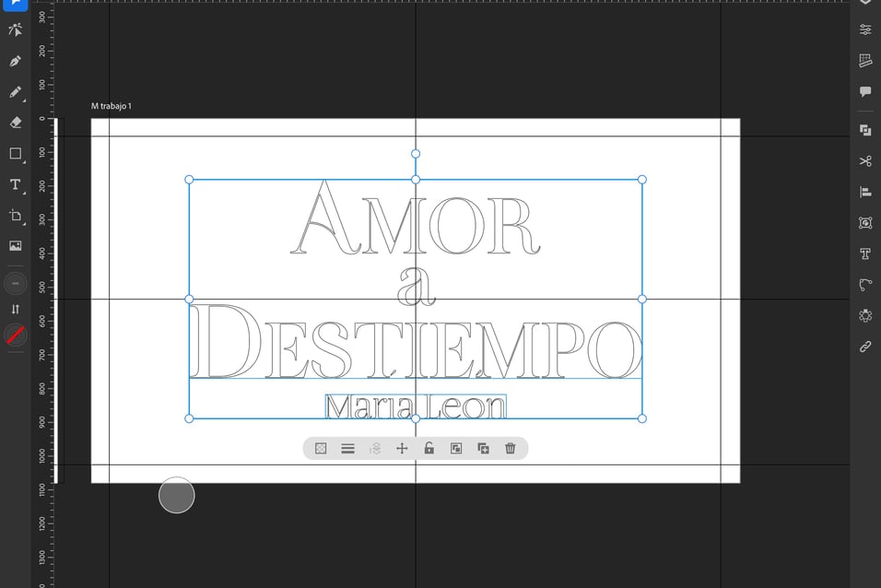The image size is (881, 588).
Task: Click the top-left selection corner handle
Action: 189,180
